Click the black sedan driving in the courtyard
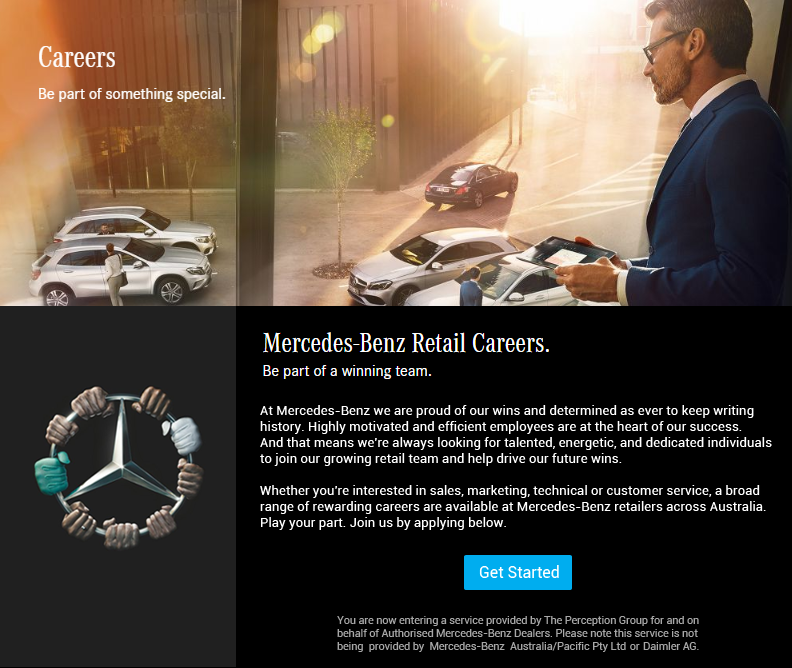 [471, 184]
